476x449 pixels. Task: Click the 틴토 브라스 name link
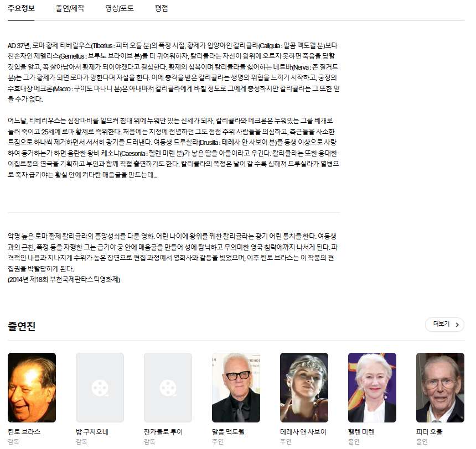click(24, 432)
